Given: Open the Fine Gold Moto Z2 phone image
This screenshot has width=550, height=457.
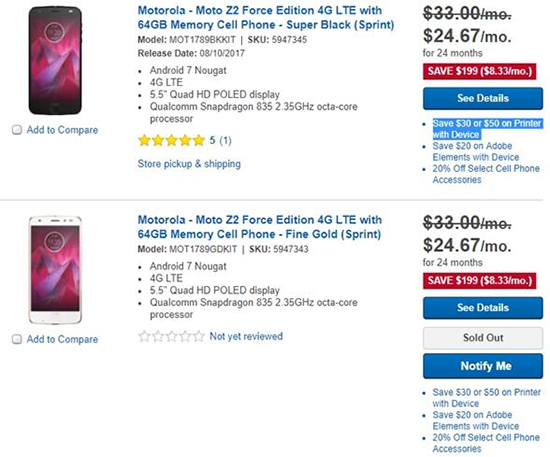Looking at the screenshot, I should [55, 270].
